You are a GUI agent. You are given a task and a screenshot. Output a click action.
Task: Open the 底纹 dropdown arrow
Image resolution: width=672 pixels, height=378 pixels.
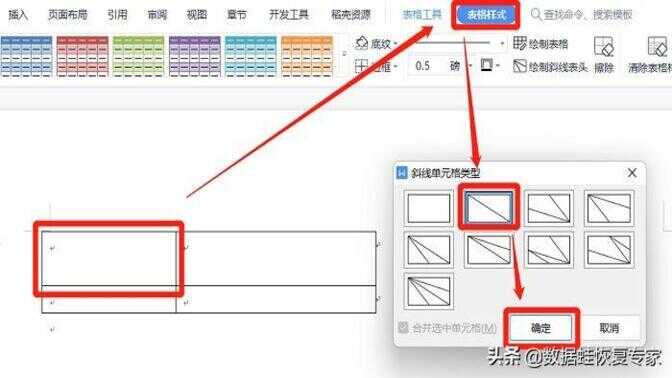click(x=395, y=43)
